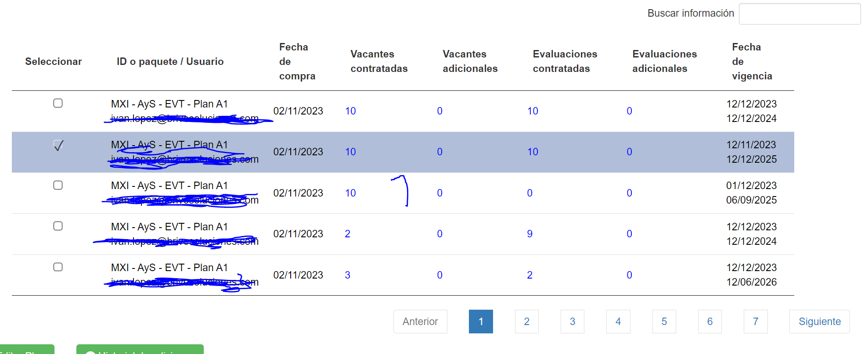Click evaluaciones contratadas 10 in highlighted row
Image resolution: width=868 pixels, height=354 pixels.
click(x=533, y=152)
